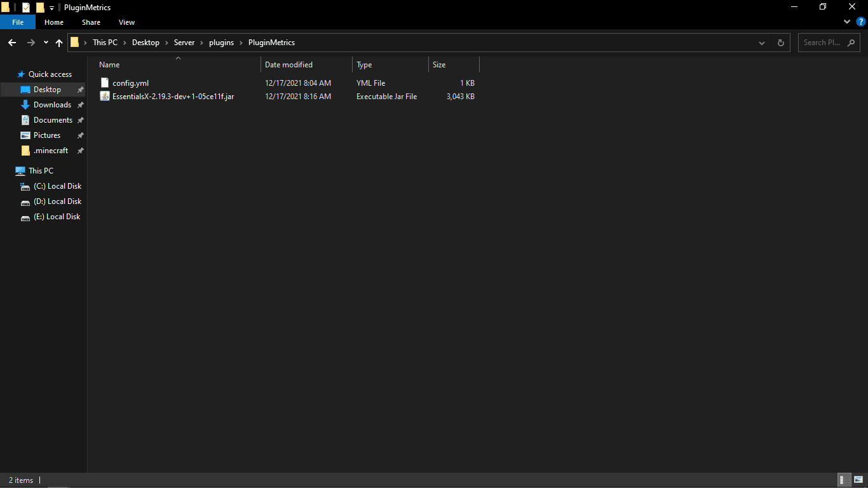The height and width of the screenshot is (488, 868).
Task: Open Pictures from the sidebar
Action: coord(47,135)
